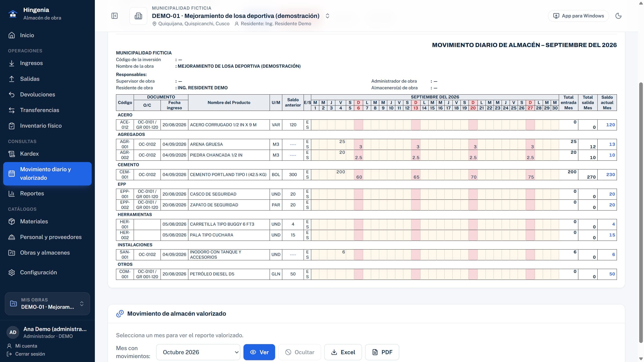This screenshot has width=644, height=362.
Task: Click the page vertical scrollbar
Action: [x=641, y=212]
